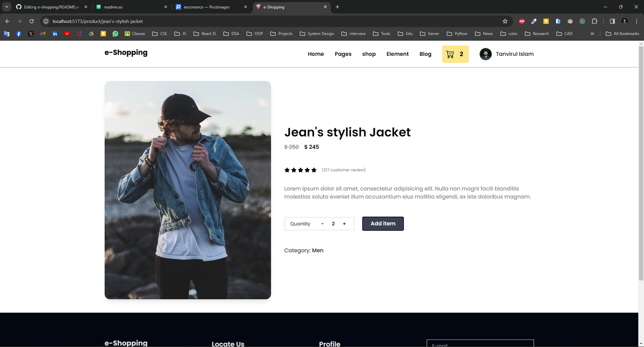Go to Home in the site nav

tap(316, 54)
